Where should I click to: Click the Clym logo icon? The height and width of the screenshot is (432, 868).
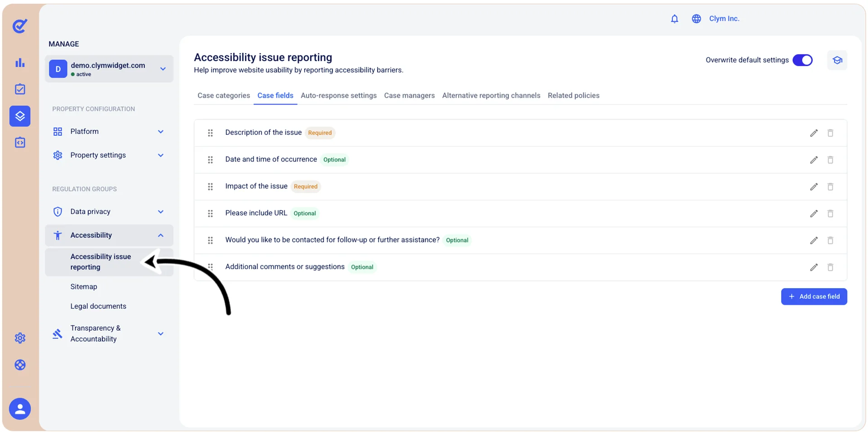[x=20, y=26]
